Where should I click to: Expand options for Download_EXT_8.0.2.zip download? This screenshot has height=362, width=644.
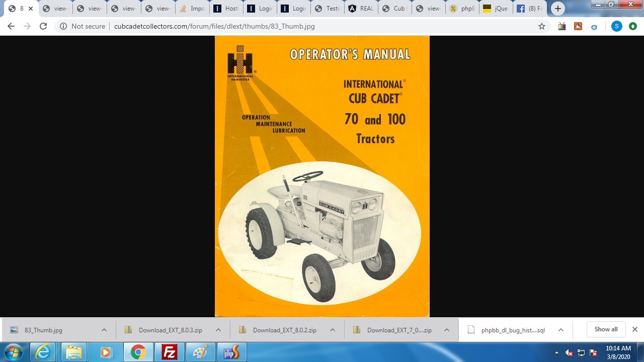pyautogui.click(x=333, y=330)
